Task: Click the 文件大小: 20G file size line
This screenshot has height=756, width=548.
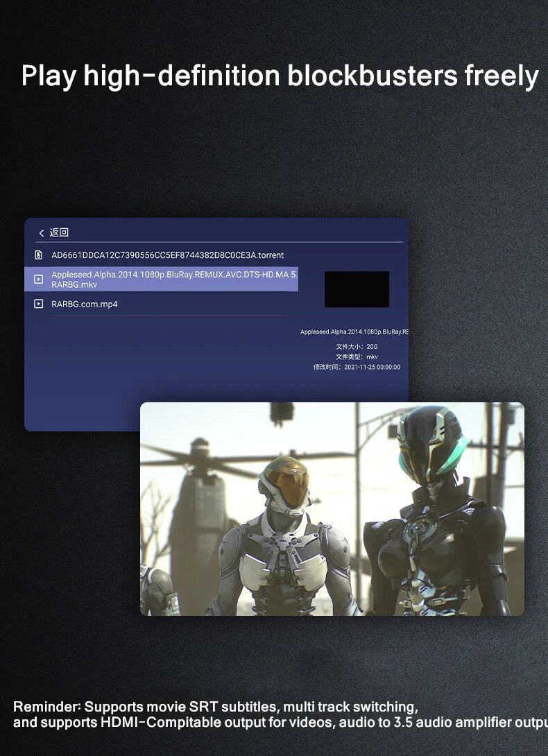Action: coord(357,347)
